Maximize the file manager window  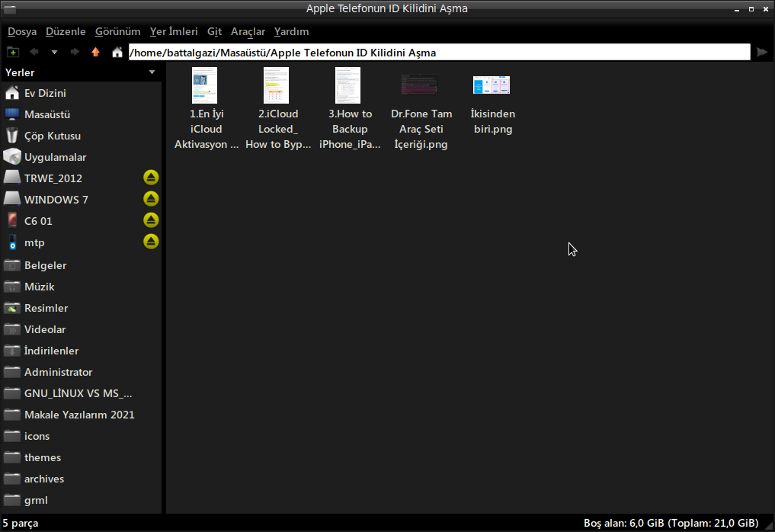tap(751, 9)
